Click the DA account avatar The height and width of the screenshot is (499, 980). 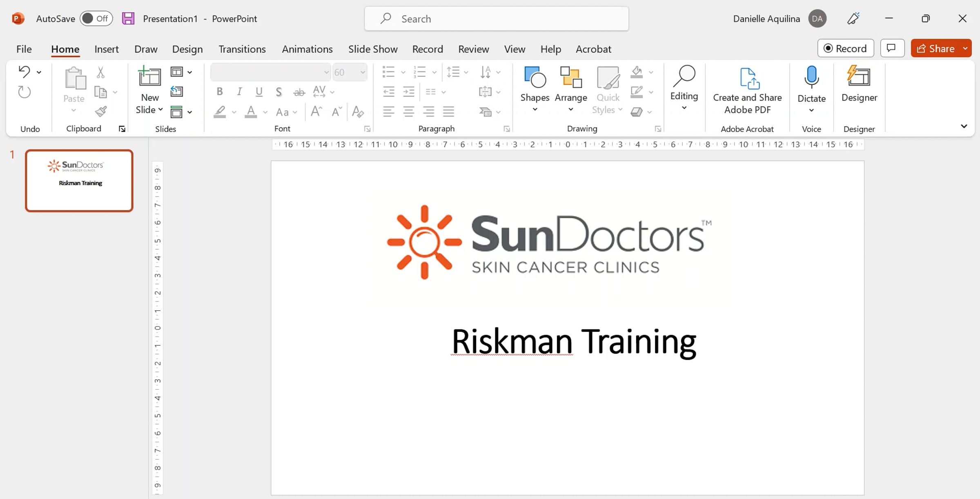click(x=817, y=18)
